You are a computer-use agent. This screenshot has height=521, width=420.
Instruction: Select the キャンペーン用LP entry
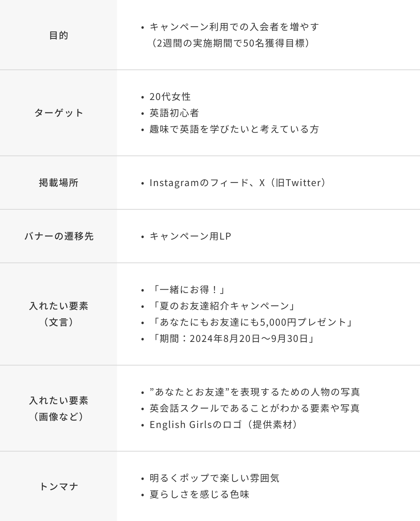190,236
